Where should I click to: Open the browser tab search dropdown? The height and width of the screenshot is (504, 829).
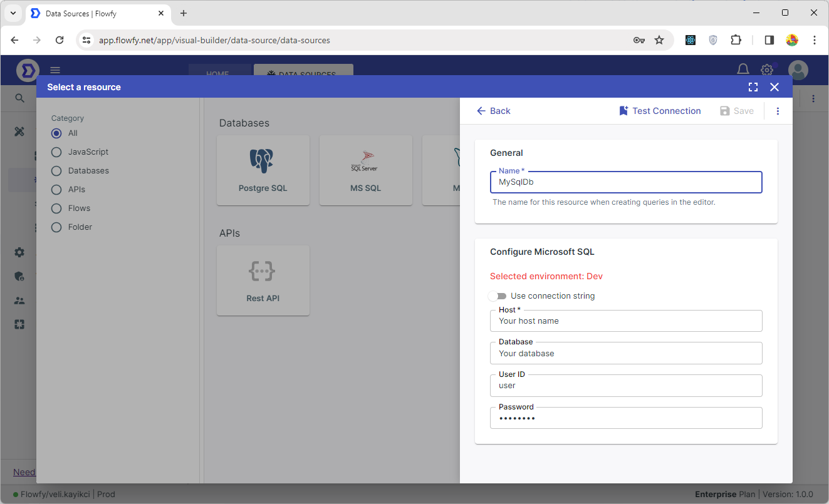[13, 13]
